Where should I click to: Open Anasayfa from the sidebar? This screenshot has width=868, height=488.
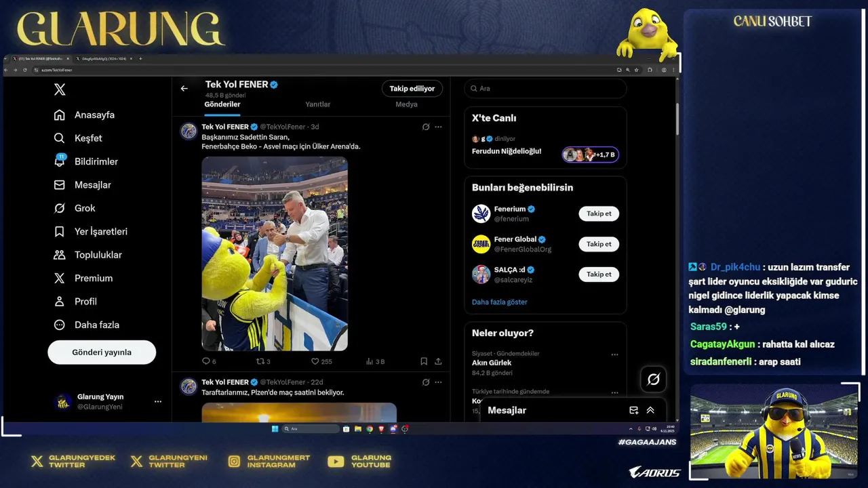[84, 115]
